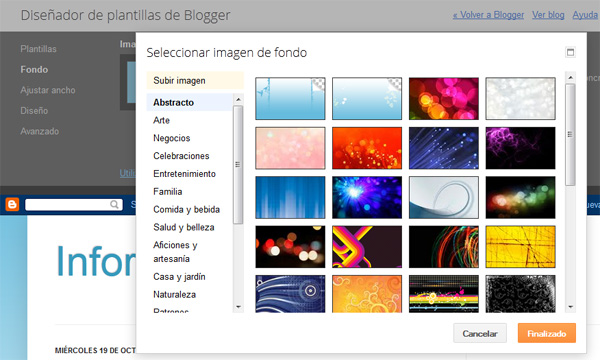This screenshot has width=600, height=360.
Task: Select the Celebraciones category
Action: click(x=181, y=156)
